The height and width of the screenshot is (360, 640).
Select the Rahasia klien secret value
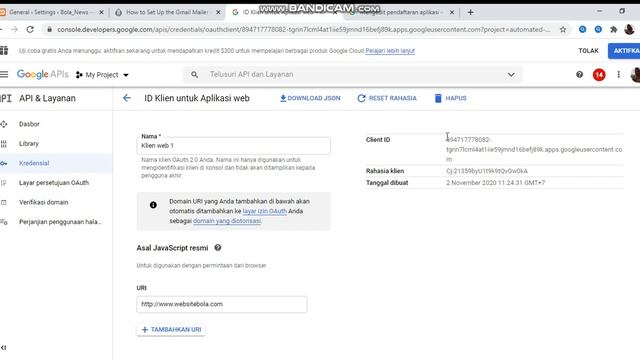point(487,171)
